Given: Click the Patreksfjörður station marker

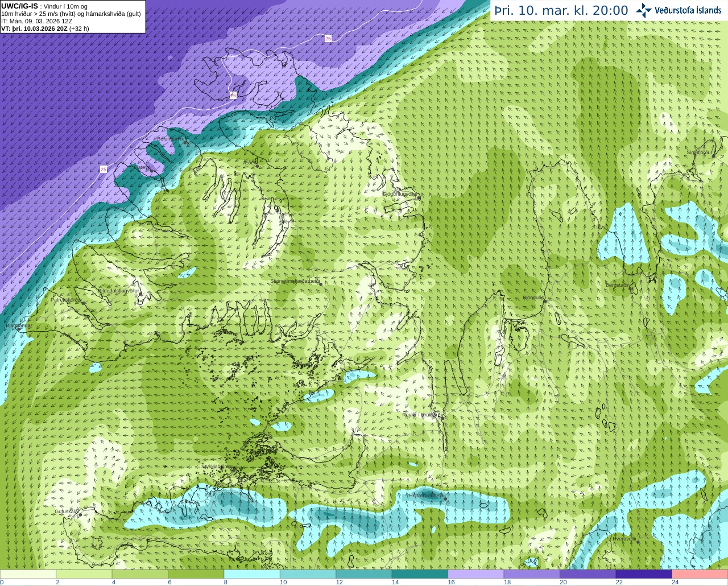Looking at the screenshot, I should pyautogui.click(x=83, y=303).
